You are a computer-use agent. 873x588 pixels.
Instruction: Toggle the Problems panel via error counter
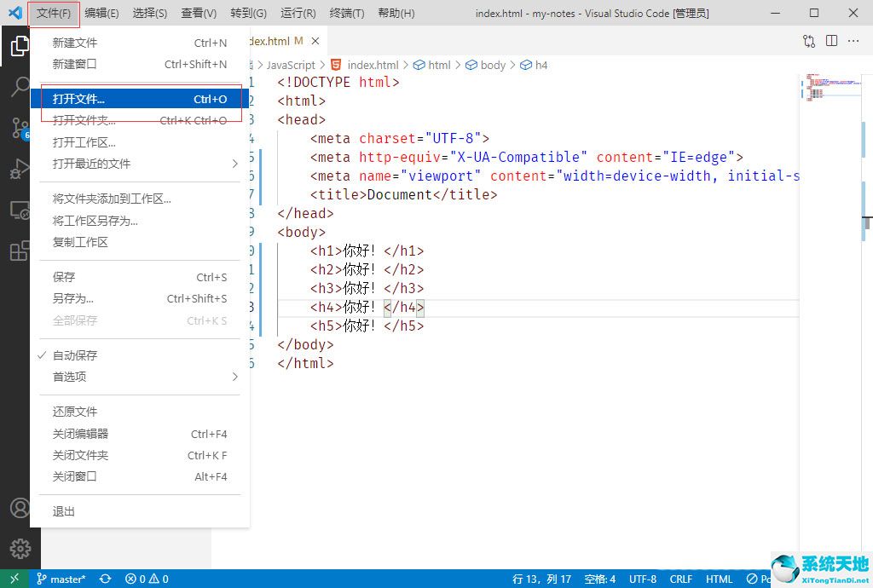147,579
